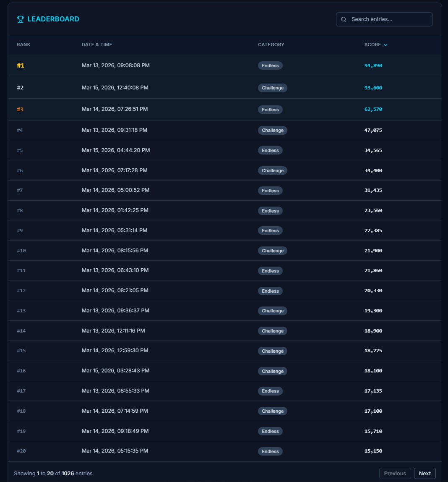Select the 19,300 score value
448x482 pixels.
pos(373,311)
